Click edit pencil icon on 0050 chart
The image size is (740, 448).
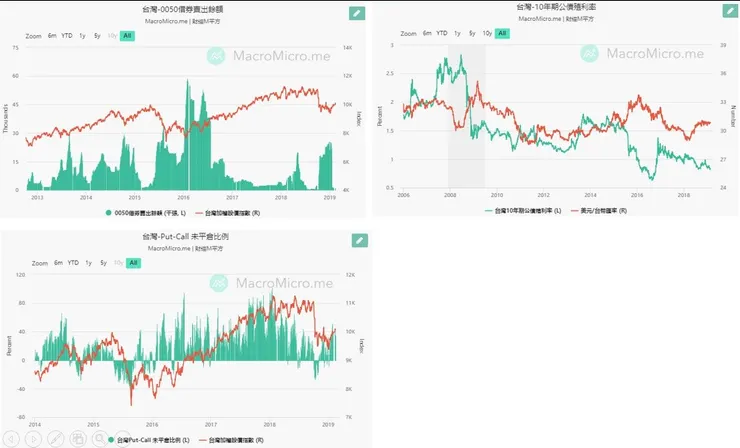(x=357, y=13)
